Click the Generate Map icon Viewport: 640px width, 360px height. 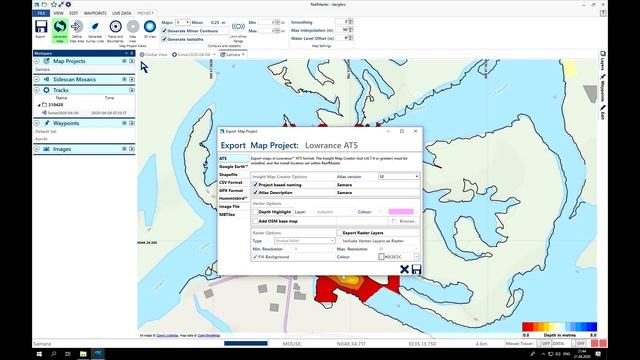coord(60,27)
